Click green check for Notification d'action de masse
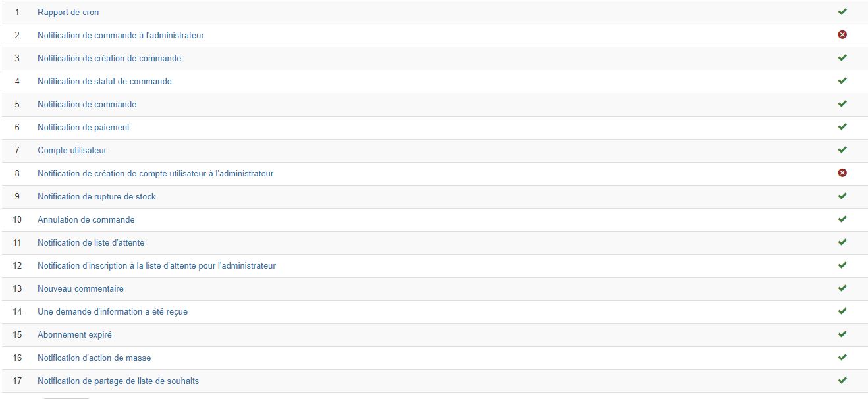The width and height of the screenshot is (868, 399). (x=842, y=358)
